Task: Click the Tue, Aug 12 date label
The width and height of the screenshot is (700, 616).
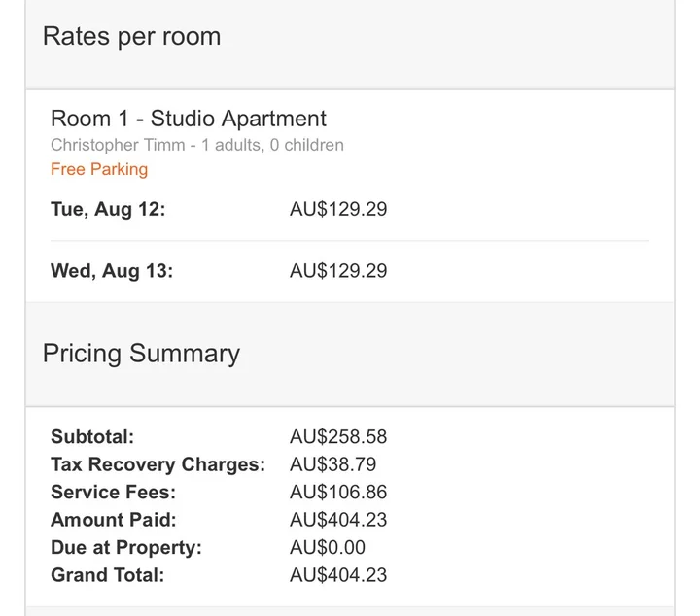Action: pyautogui.click(x=108, y=209)
